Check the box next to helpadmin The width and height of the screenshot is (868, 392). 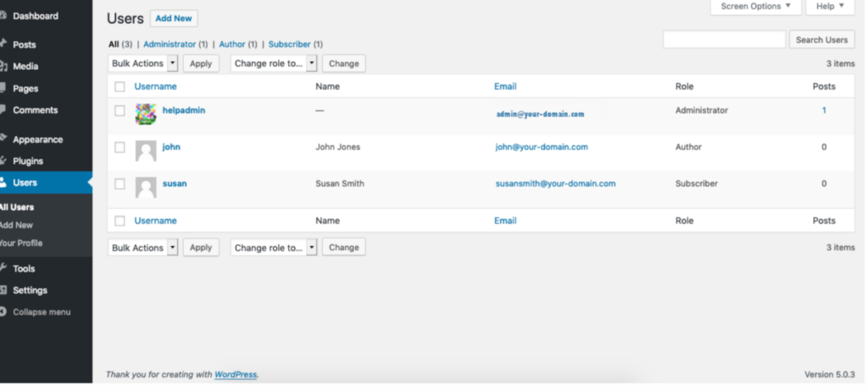click(x=120, y=110)
